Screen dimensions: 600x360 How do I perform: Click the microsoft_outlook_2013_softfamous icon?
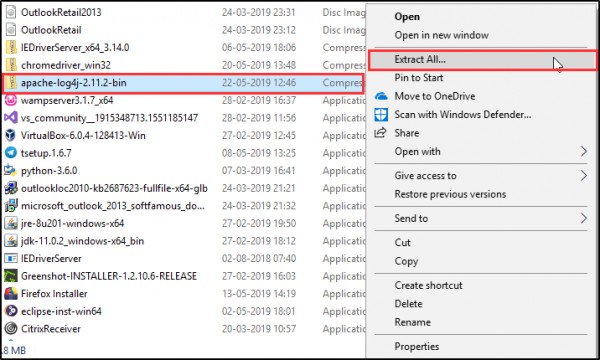[11, 206]
